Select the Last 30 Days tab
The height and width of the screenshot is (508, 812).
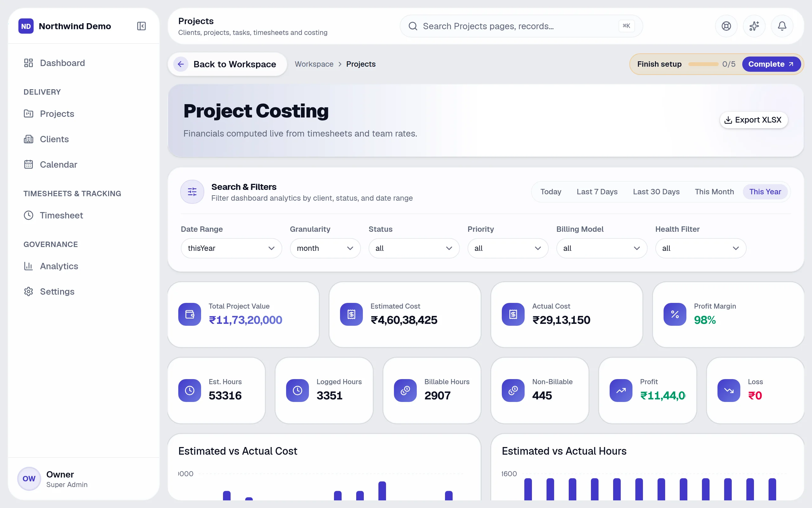pos(656,191)
